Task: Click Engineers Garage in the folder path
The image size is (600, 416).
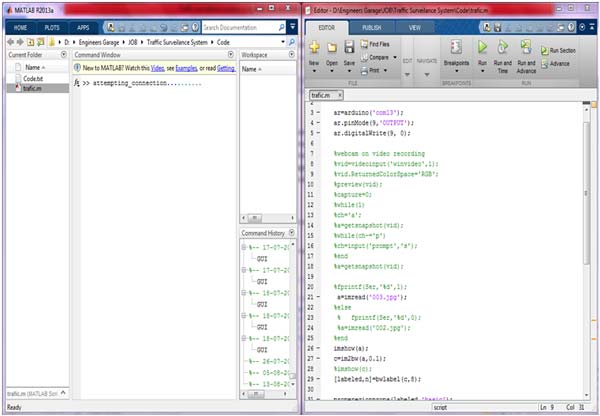Action: (99, 42)
